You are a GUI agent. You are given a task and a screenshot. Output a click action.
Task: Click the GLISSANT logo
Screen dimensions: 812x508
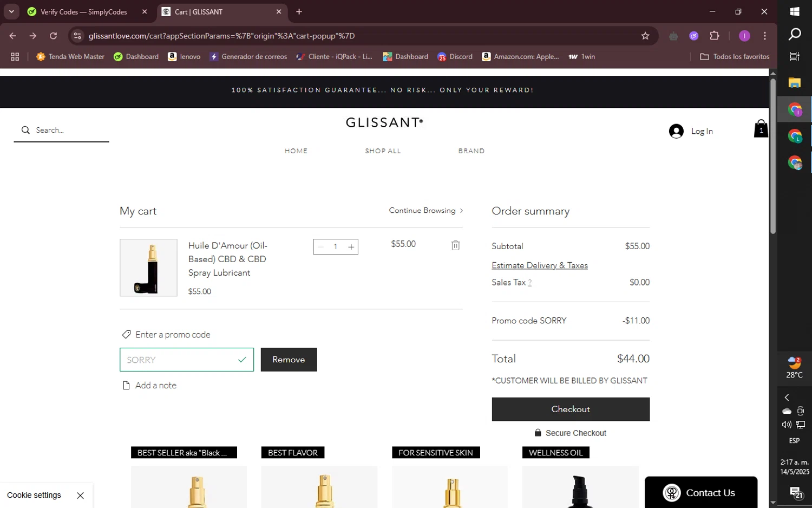point(384,122)
